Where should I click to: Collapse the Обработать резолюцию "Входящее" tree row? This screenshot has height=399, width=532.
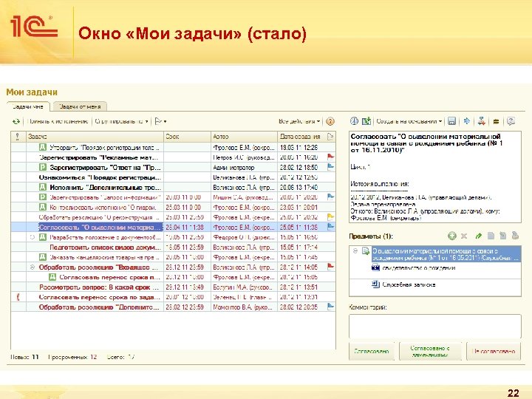point(33,267)
